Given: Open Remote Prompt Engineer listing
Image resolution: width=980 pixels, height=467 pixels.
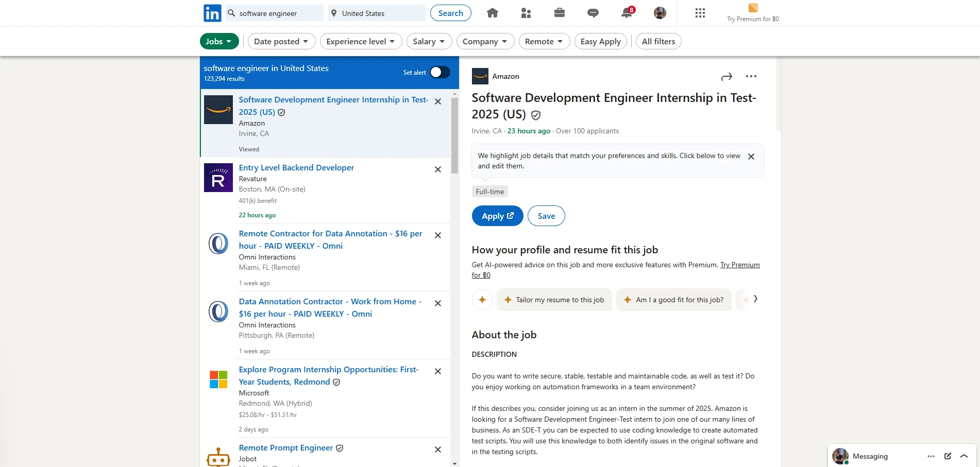Looking at the screenshot, I should pos(286,448).
